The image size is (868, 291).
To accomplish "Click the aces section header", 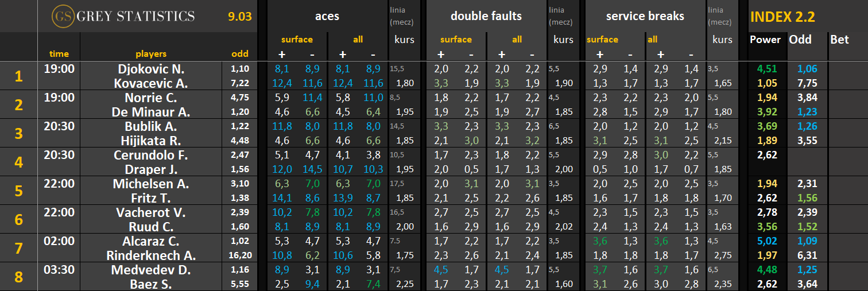I will pos(327,16).
